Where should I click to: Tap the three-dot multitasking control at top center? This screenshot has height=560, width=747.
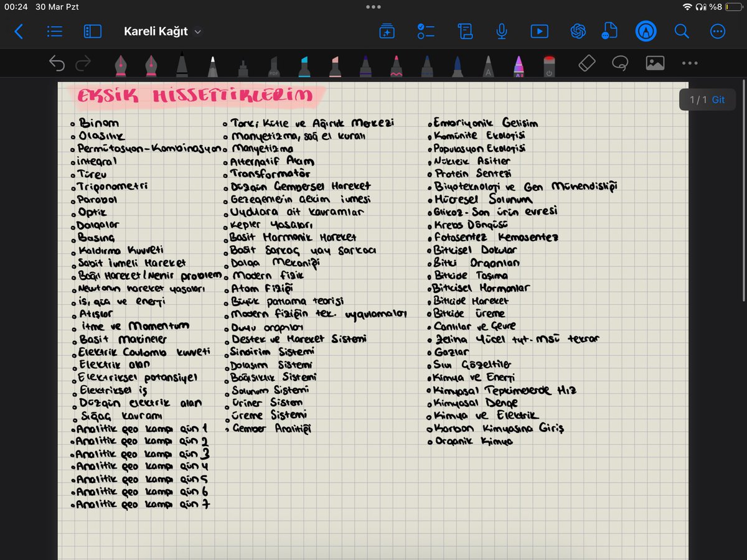[374, 7]
